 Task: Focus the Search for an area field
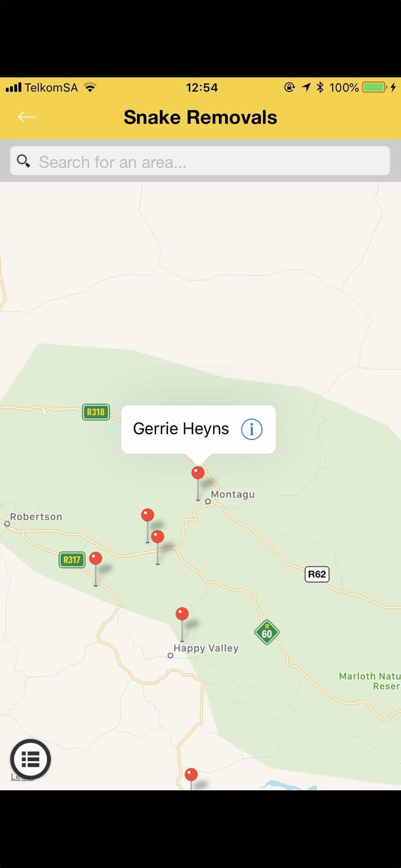click(x=200, y=161)
